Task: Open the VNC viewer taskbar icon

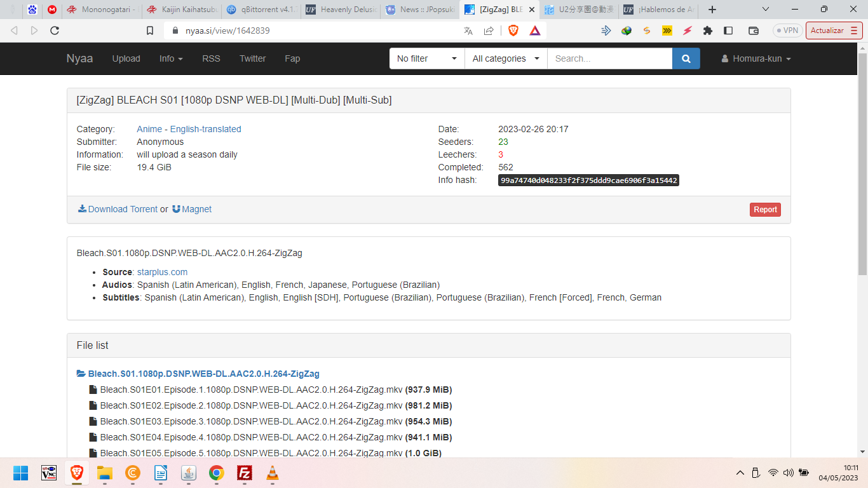Action: click(x=49, y=473)
